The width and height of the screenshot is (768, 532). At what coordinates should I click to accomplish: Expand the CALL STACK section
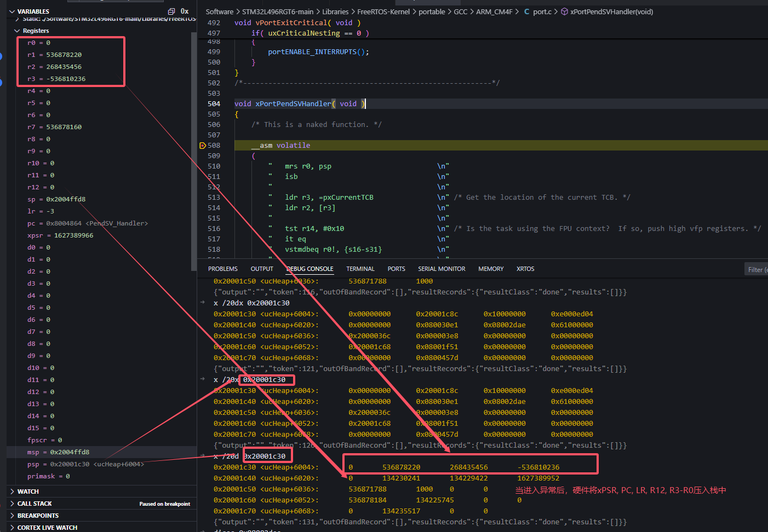pyautogui.click(x=13, y=504)
